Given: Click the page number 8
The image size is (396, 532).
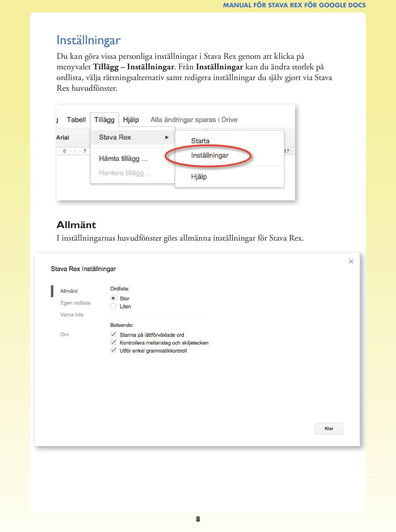Looking at the screenshot, I should (x=198, y=519).
